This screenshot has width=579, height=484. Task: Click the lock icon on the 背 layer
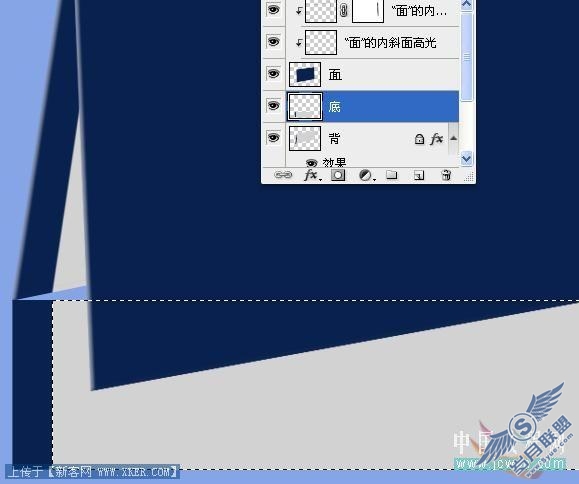pyautogui.click(x=419, y=139)
